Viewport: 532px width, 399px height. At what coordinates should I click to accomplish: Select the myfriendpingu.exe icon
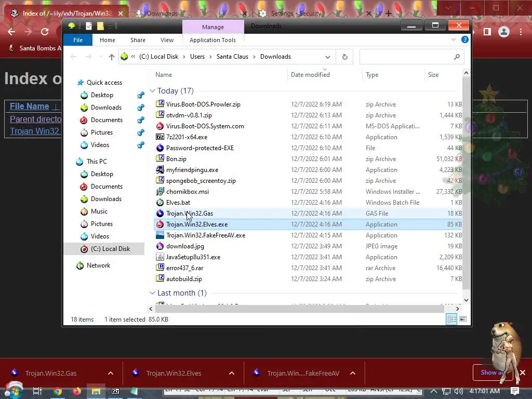pyautogui.click(x=160, y=169)
